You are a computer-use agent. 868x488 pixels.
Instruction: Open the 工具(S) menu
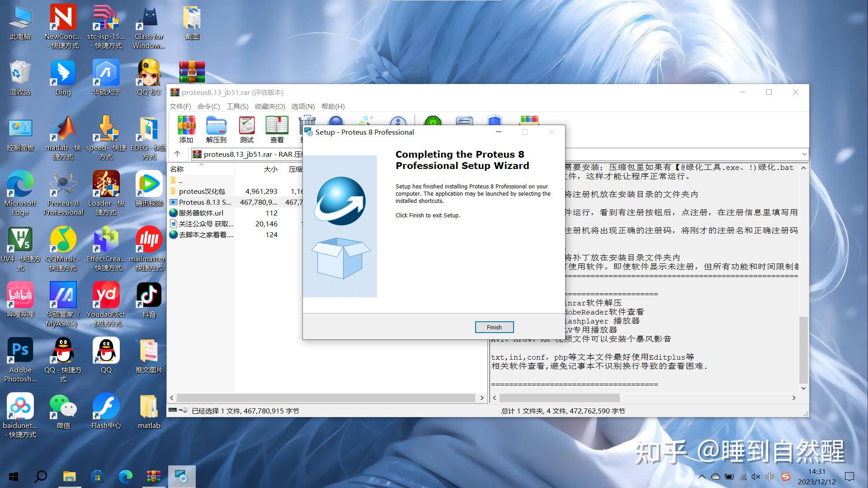pos(237,107)
